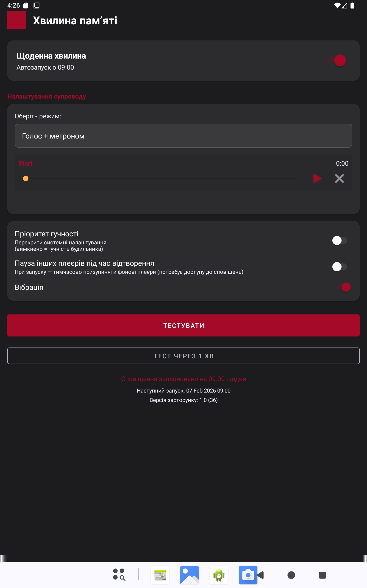Open the green Android app icon

point(219,575)
